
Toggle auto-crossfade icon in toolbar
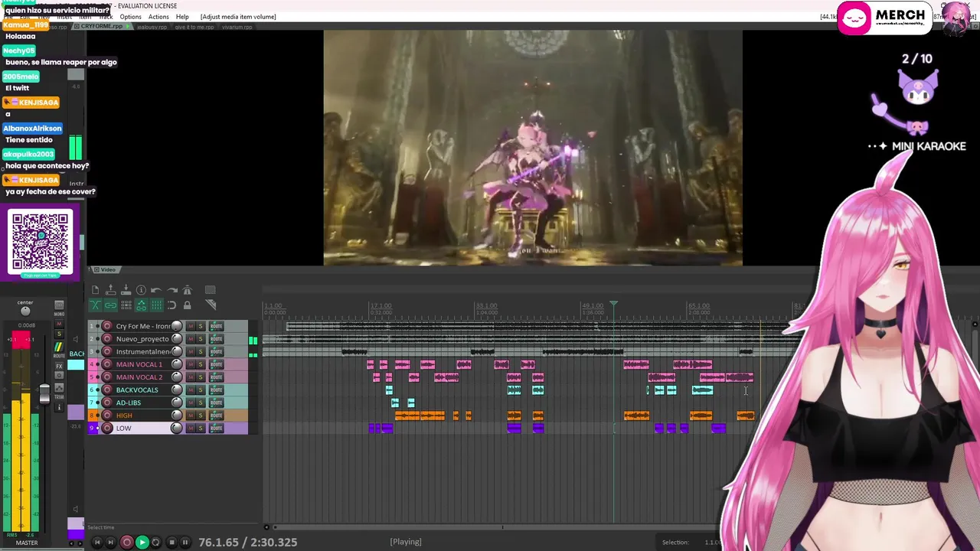(x=95, y=305)
